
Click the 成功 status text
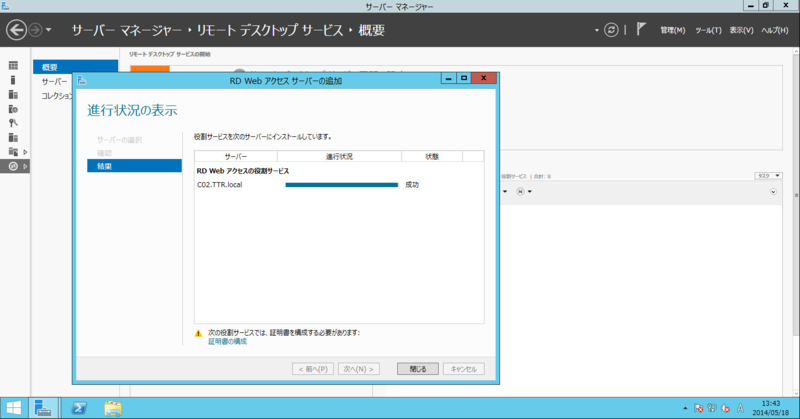click(x=412, y=185)
